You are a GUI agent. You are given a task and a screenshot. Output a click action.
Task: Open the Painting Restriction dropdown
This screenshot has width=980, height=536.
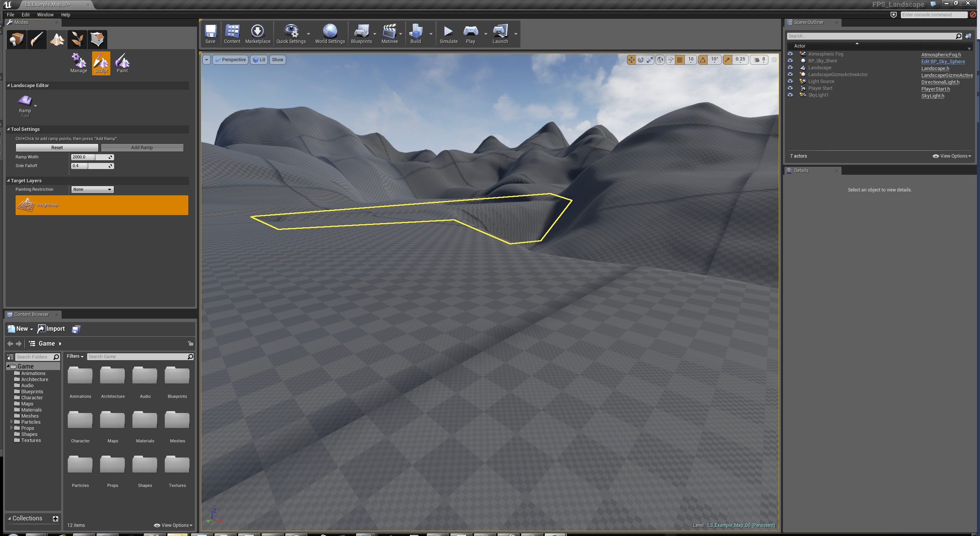(x=92, y=189)
